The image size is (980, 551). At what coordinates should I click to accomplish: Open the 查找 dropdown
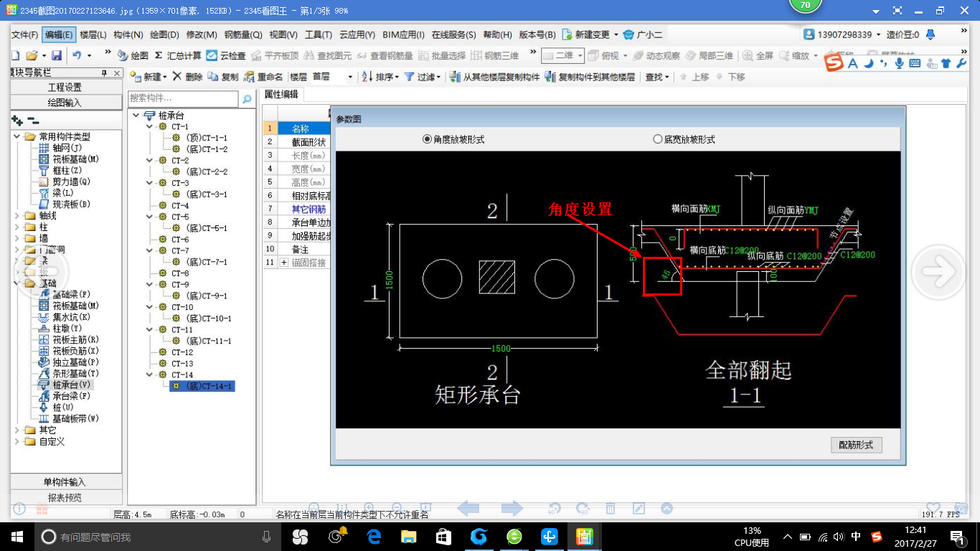[656, 77]
